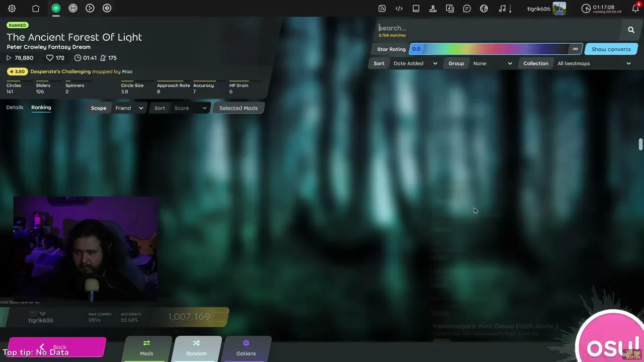The height and width of the screenshot is (362, 644).
Task: Click the play count triangle icon
Action: point(9,58)
